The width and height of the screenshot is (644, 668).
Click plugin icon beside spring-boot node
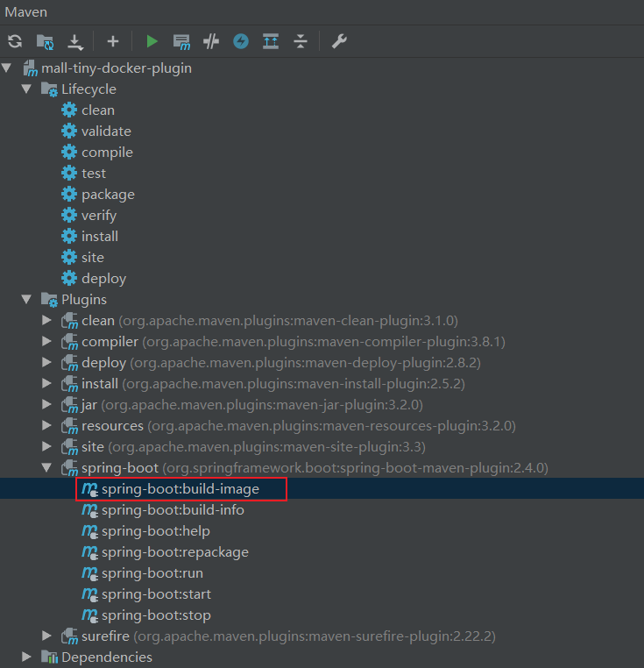(x=69, y=468)
